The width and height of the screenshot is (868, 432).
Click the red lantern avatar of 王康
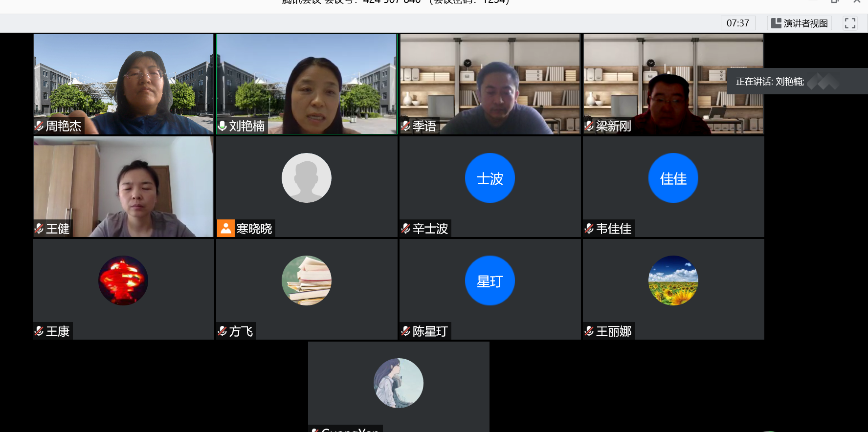(123, 281)
